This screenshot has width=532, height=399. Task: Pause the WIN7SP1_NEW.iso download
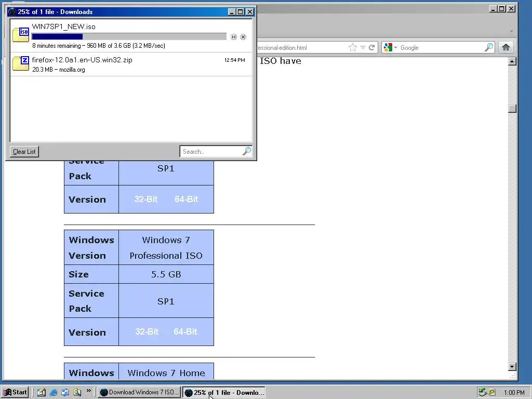click(234, 37)
